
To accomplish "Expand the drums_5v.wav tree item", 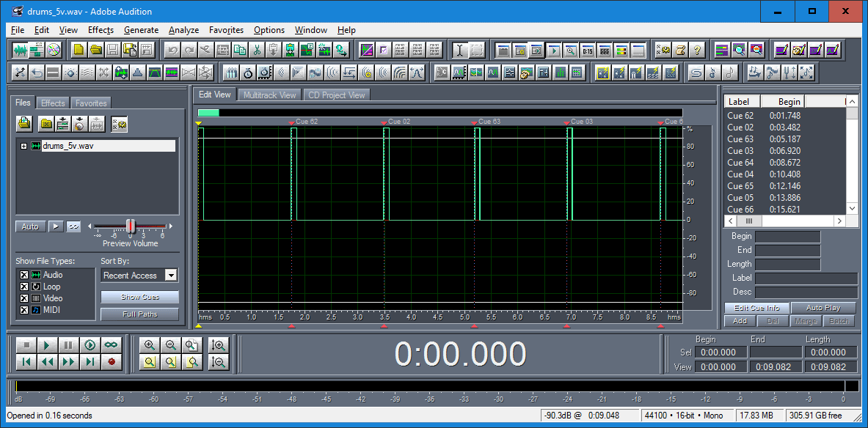I will pos(23,146).
